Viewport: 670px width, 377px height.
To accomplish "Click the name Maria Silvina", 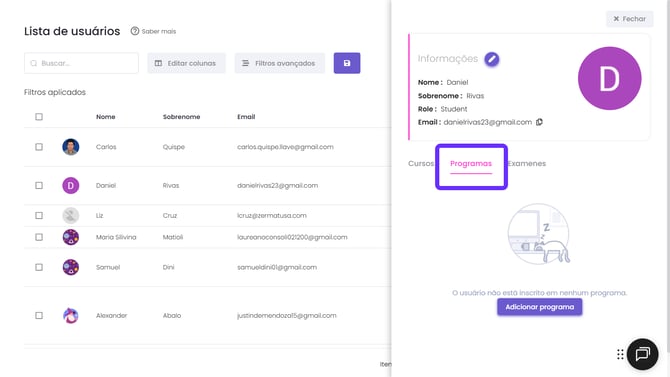I will [x=116, y=237].
